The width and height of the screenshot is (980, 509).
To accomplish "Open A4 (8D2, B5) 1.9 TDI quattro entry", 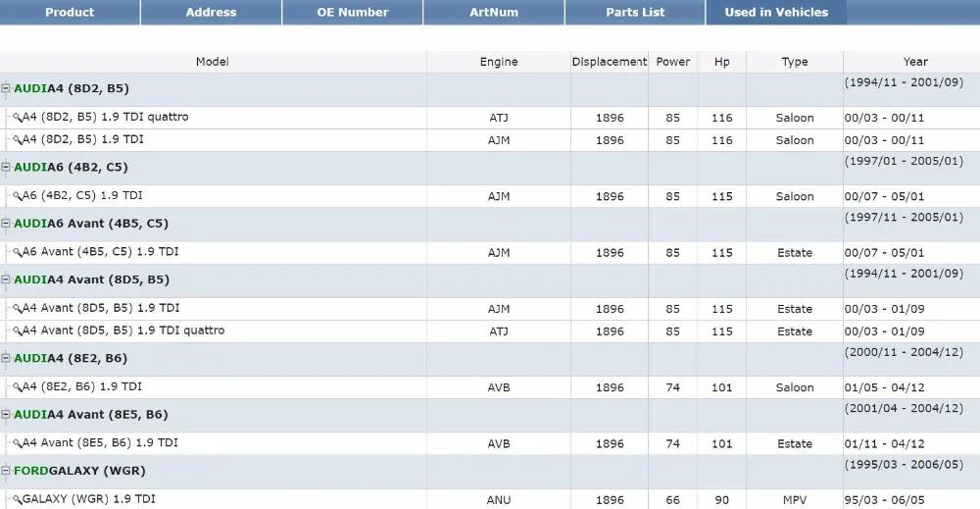I will tap(106, 117).
